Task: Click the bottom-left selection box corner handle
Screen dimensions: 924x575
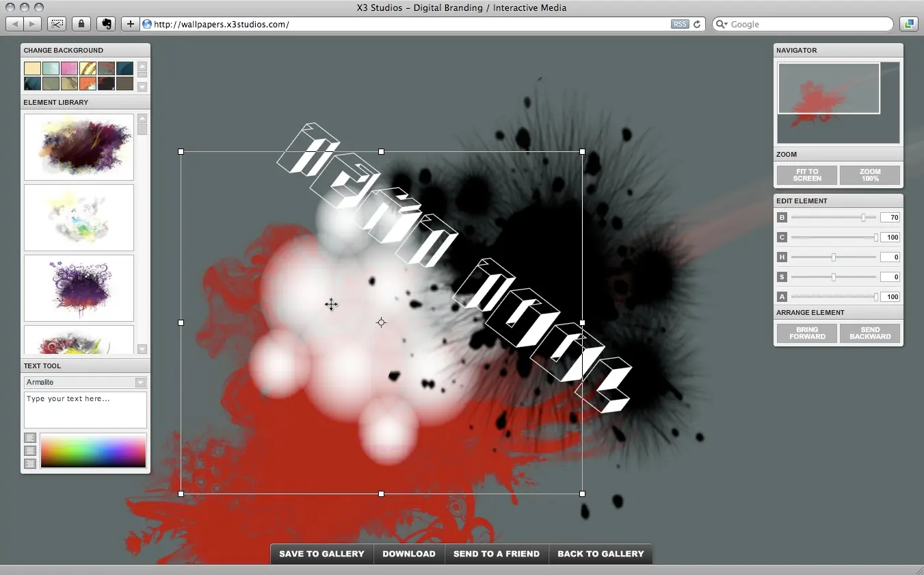Action: click(x=181, y=494)
